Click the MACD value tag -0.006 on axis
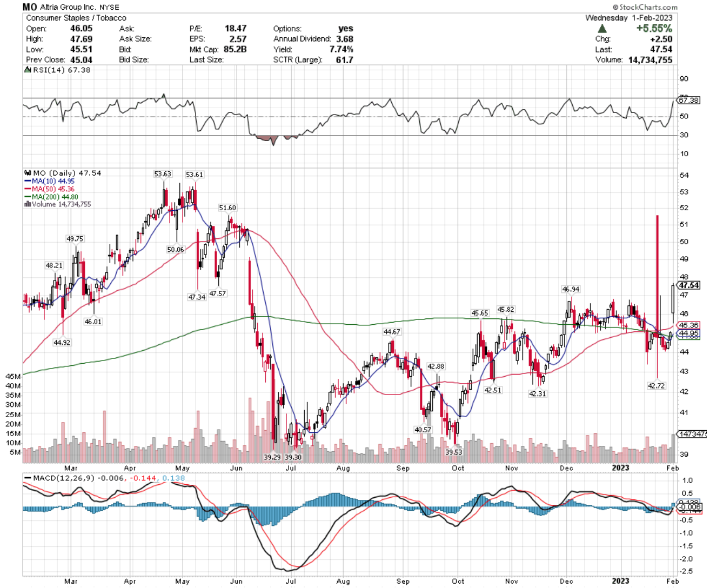The width and height of the screenshot is (710, 588). click(x=690, y=507)
